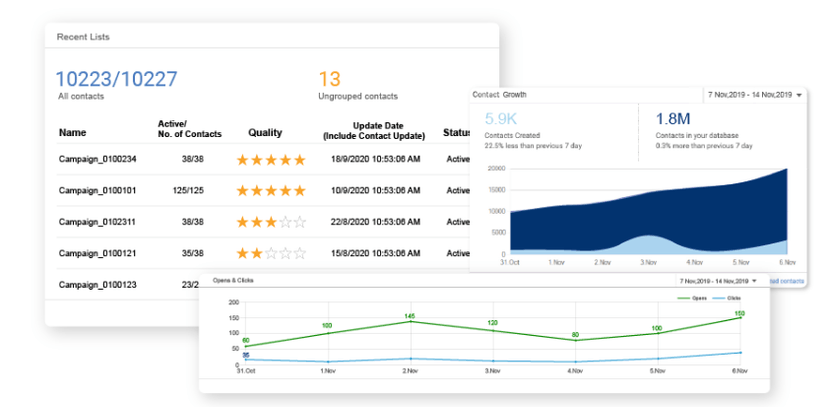Click the second filled star in Campaign_0100121's rating

click(257, 254)
